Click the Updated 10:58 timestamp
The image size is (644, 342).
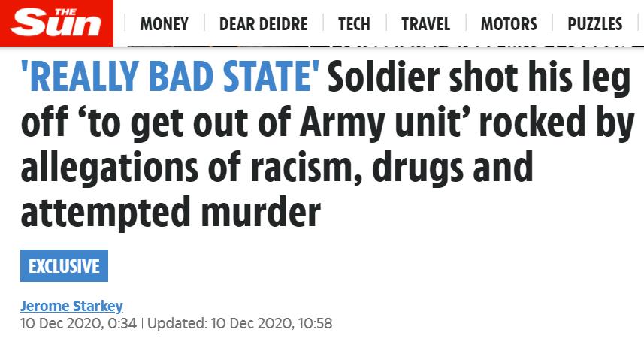(240, 323)
